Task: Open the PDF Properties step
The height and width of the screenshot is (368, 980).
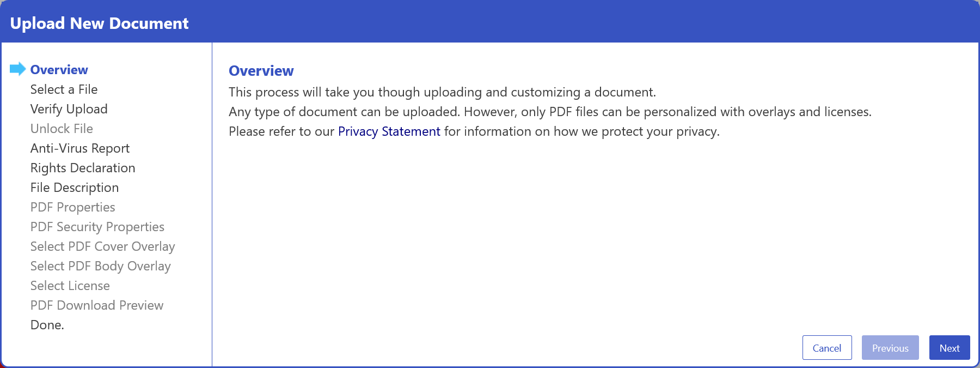Action: 73,207
